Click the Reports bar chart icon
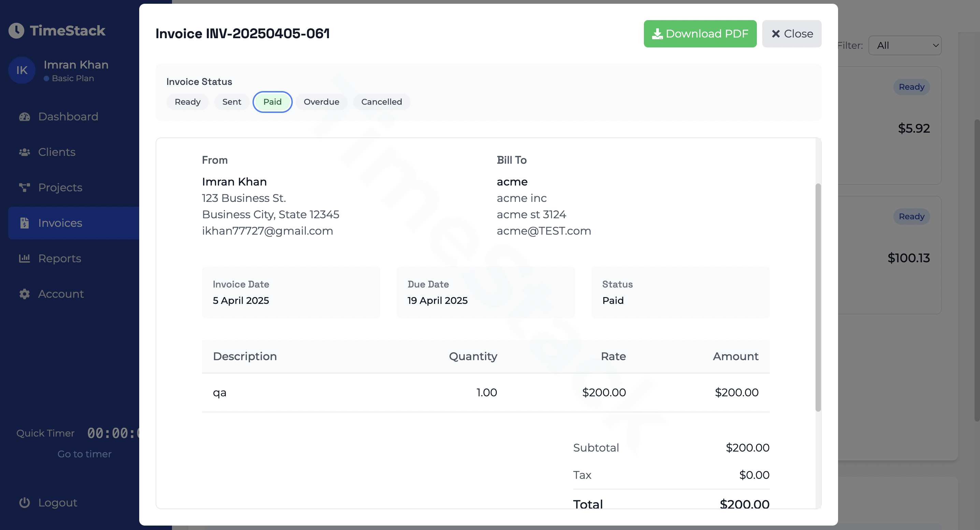 [x=25, y=259]
